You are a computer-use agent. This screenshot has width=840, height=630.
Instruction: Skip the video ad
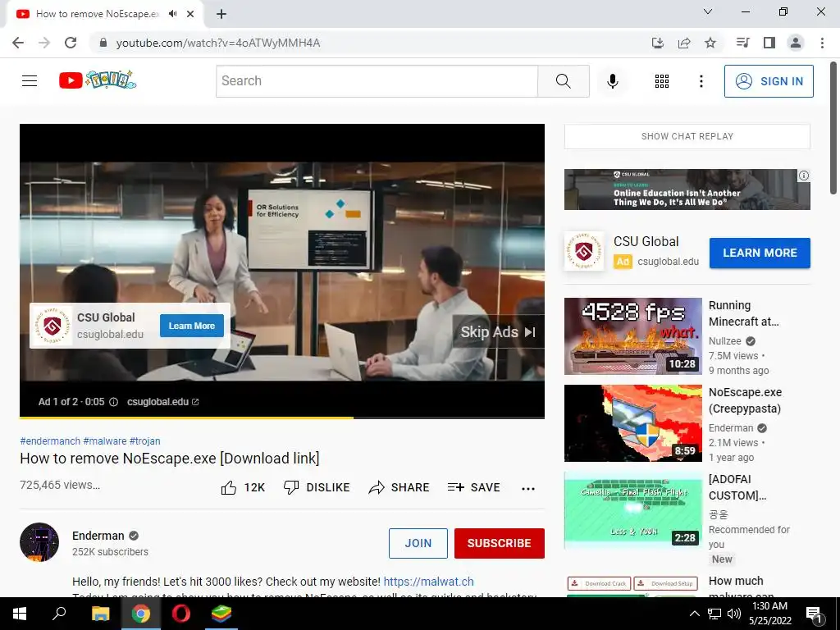(x=498, y=332)
